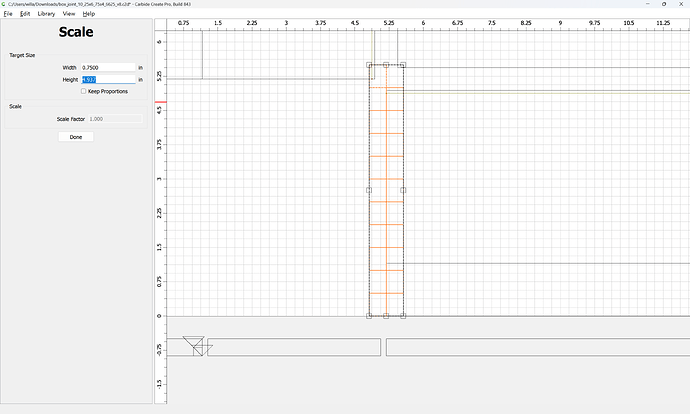Click the Done button

[x=76, y=137]
